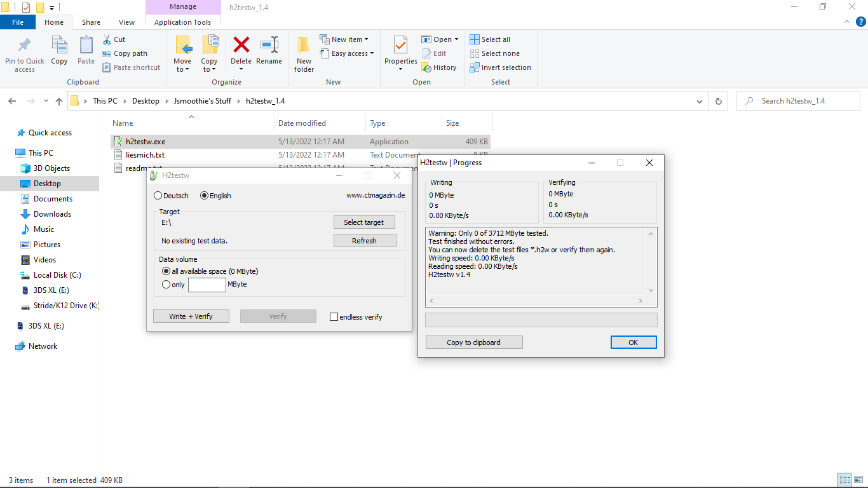This screenshot has height=488, width=868.
Task: Click the Copy path ribbon item
Action: pos(125,53)
